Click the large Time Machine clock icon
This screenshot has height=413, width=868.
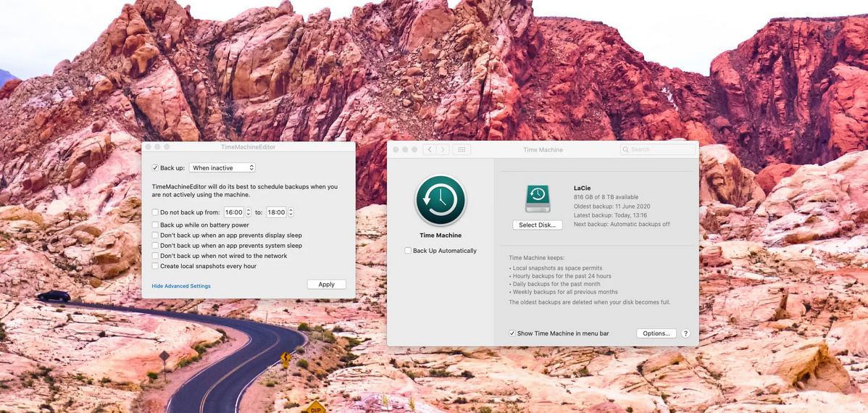click(440, 201)
